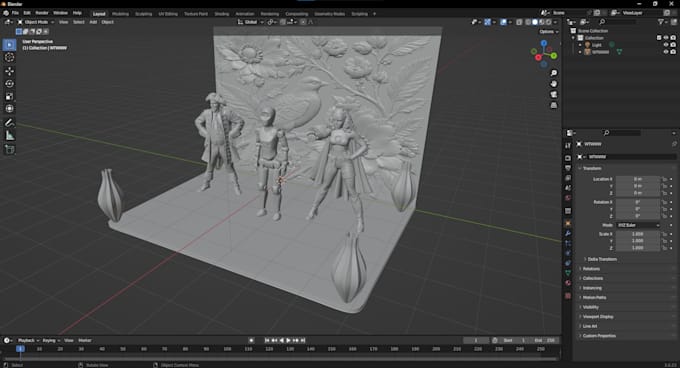This screenshot has height=368, width=680.
Task: Select the Add Cube tool
Action: click(10, 150)
